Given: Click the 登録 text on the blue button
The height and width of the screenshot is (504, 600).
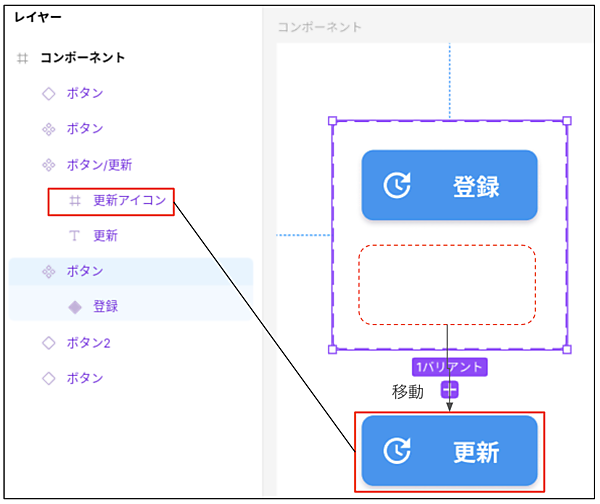Looking at the screenshot, I should pos(476,186).
